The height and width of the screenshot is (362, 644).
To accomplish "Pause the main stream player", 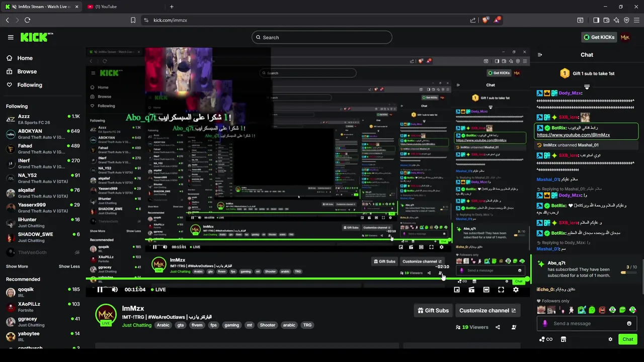I will tap(100, 290).
